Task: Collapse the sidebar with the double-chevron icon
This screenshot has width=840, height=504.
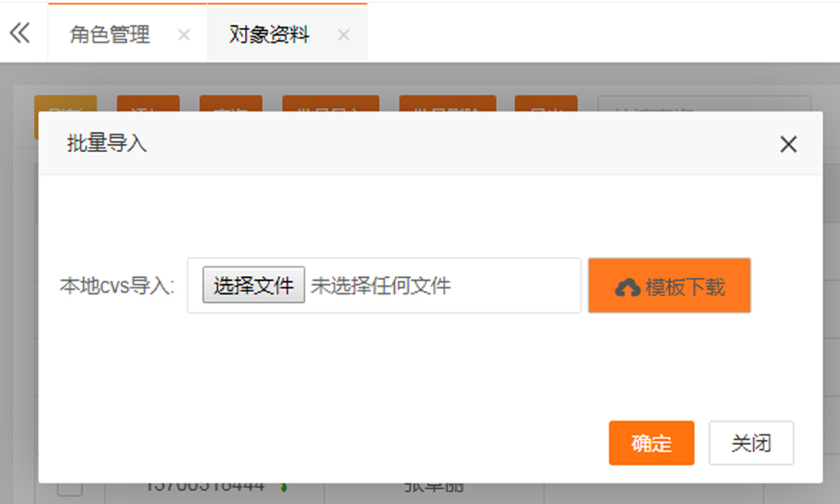Action: (20, 33)
